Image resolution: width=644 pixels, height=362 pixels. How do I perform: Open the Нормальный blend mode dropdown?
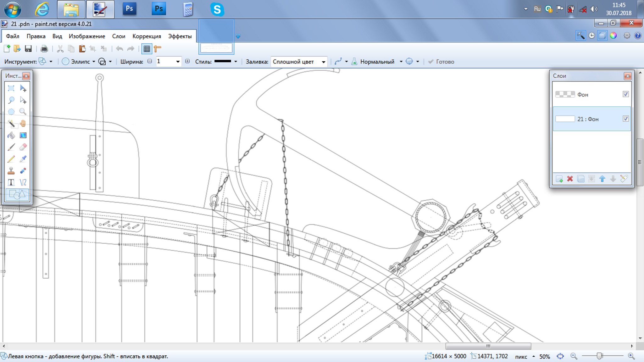(377, 61)
